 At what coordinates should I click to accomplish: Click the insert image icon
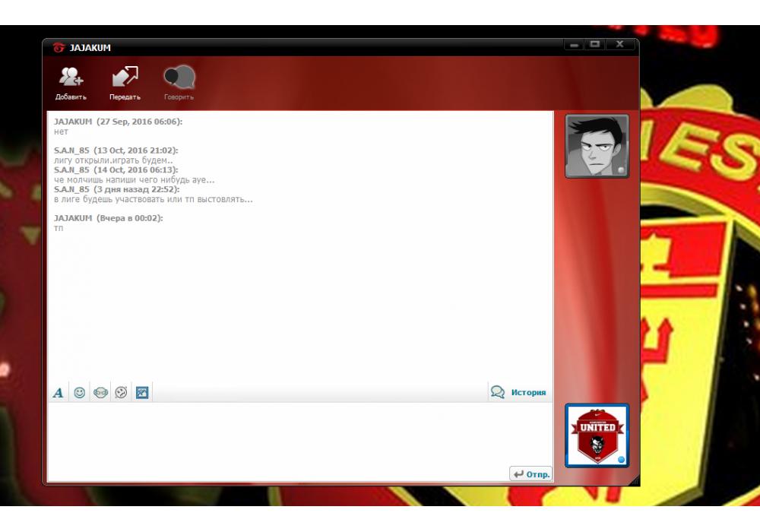[x=141, y=393]
